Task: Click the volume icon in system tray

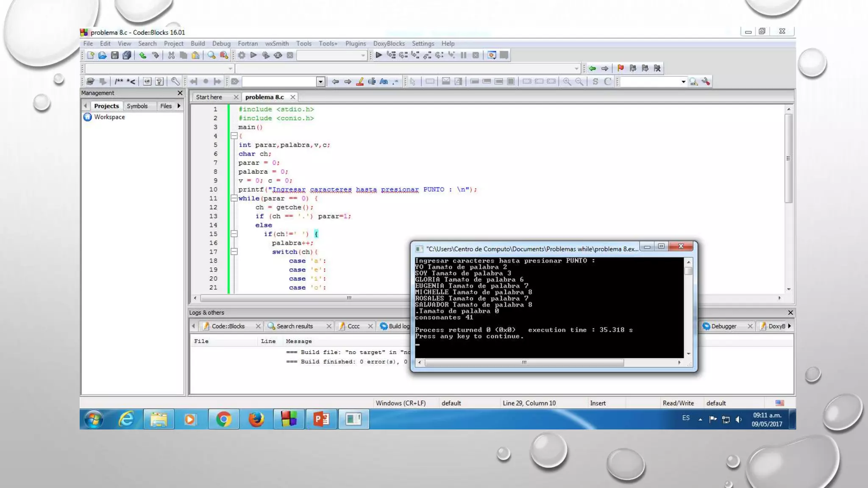Action: click(x=739, y=419)
